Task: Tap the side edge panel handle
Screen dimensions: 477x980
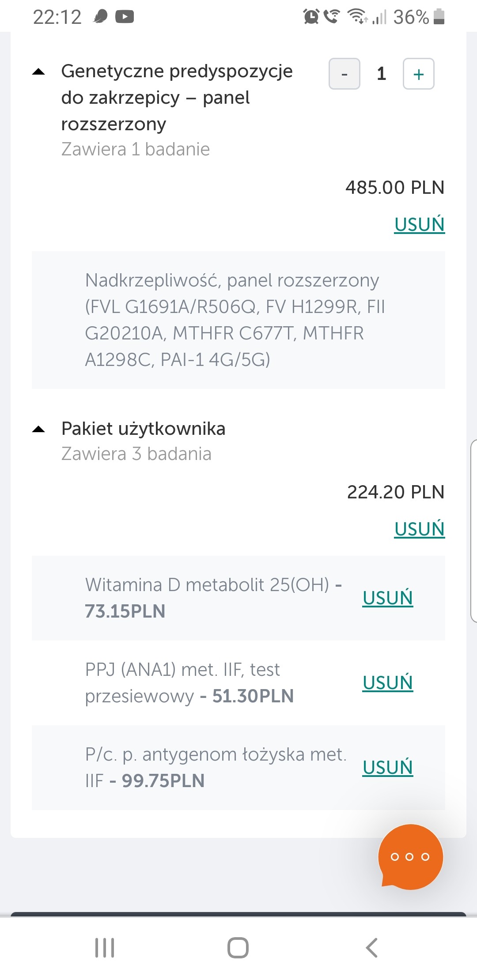Action: (x=473, y=531)
